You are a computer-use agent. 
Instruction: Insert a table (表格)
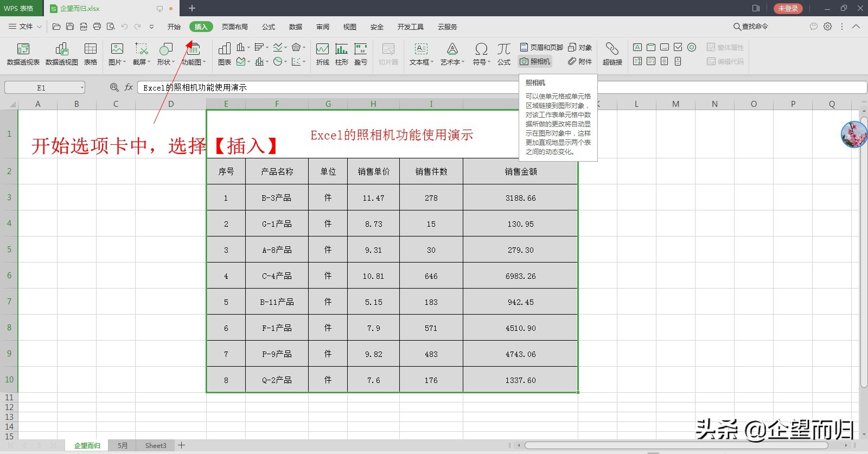click(x=91, y=54)
